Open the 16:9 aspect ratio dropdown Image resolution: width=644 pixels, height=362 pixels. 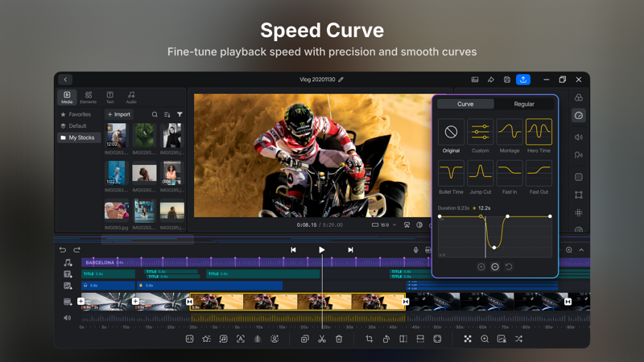point(384,225)
